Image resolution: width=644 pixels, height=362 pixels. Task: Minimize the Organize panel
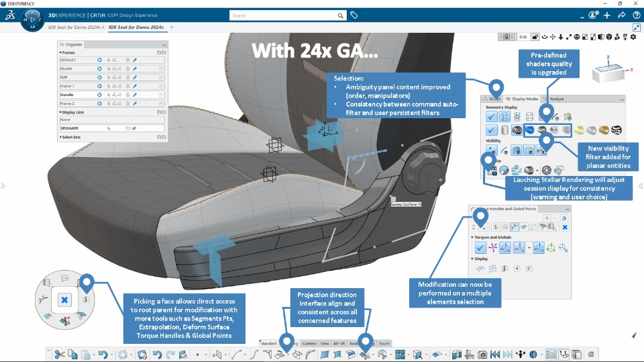tap(164, 44)
